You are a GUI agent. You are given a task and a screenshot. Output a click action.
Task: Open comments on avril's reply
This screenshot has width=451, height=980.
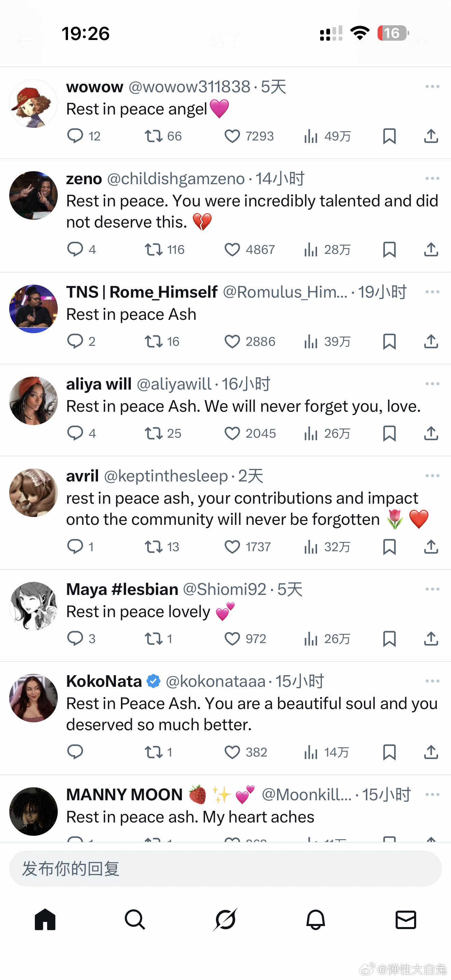click(75, 547)
